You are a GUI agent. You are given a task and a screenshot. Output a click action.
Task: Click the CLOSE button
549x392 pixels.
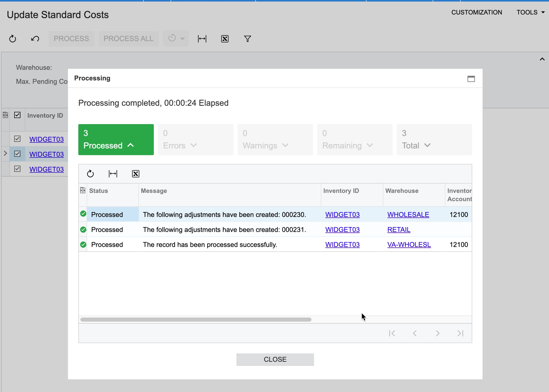click(x=275, y=359)
